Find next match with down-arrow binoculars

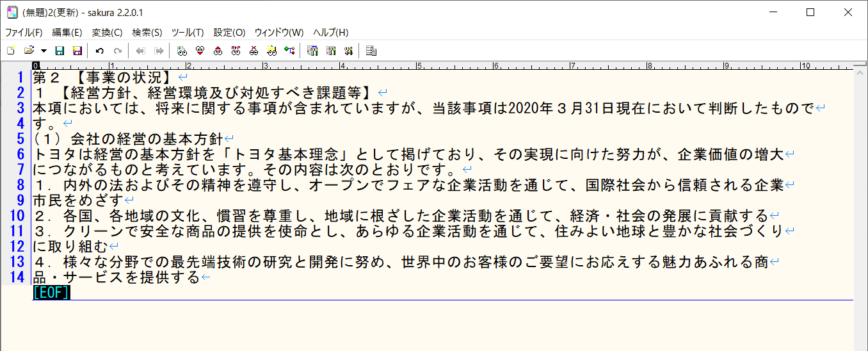200,51
